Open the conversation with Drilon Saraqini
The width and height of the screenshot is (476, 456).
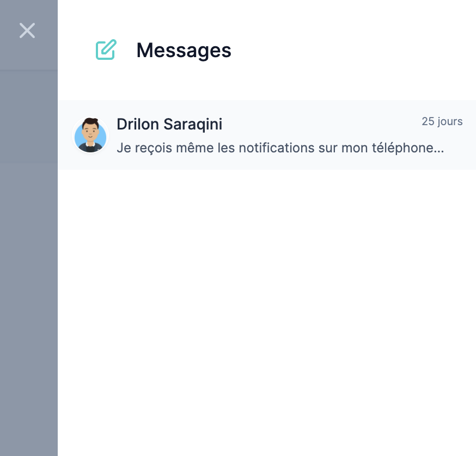pyautogui.click(x=267, y=135)
